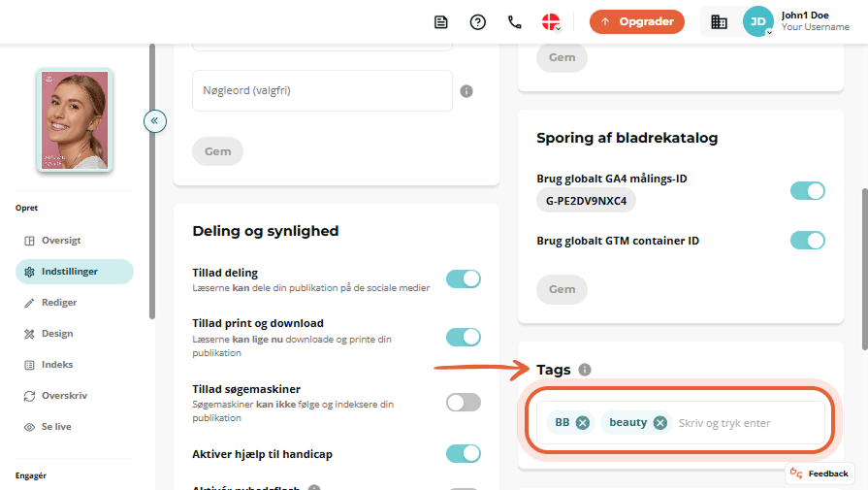Enable the Tillad søgemaskiner switch

(x=464, y=402)
